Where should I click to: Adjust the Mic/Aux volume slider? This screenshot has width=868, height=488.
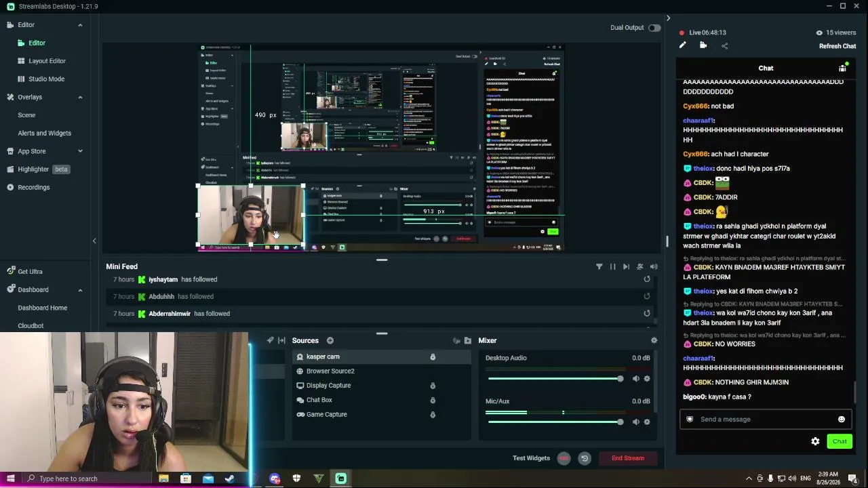[x=555, y=422]
